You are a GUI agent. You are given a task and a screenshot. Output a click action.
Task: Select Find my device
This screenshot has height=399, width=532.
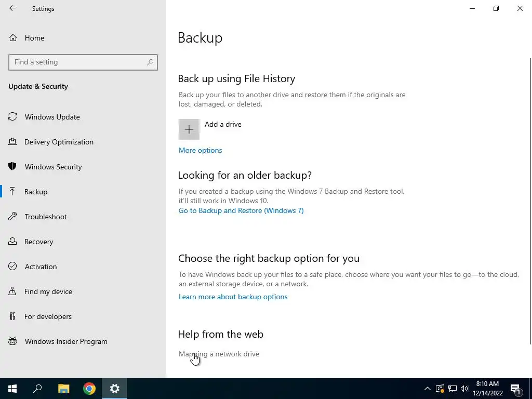tap(48, 291)
